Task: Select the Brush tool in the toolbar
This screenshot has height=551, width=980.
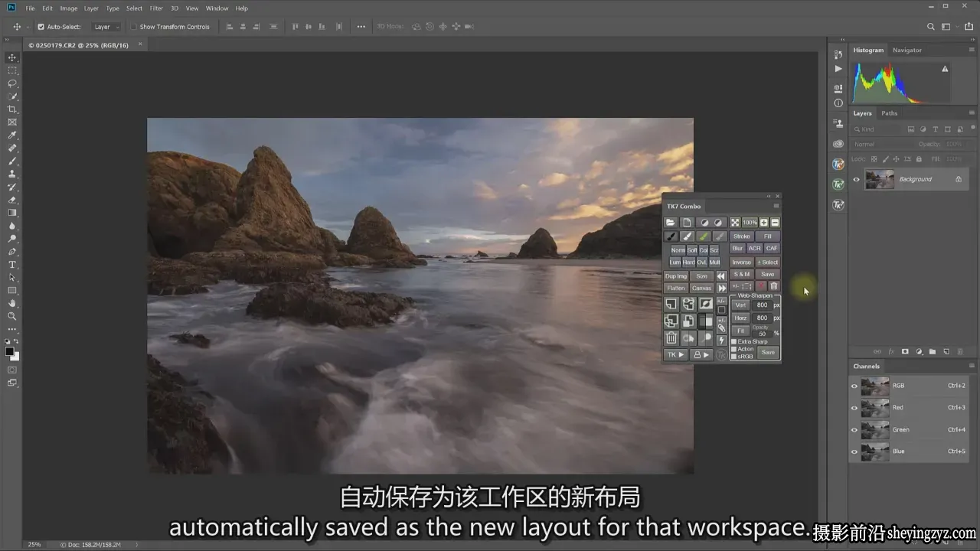Action: point(12,161)
